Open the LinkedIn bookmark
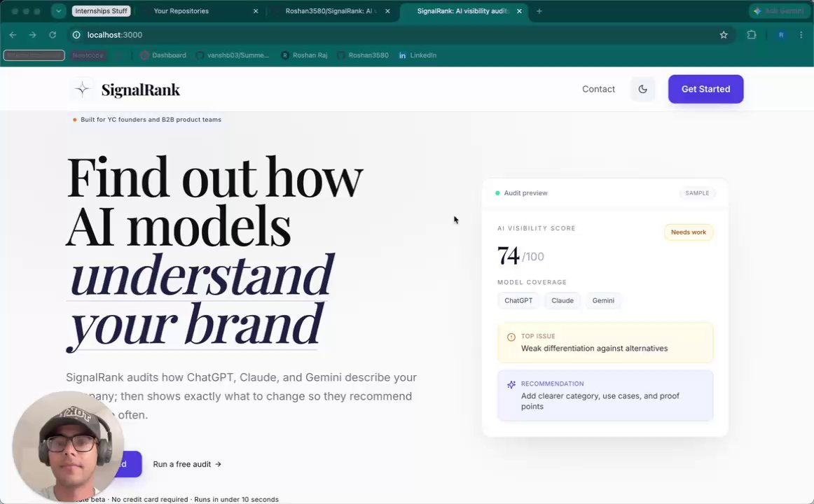 coord(418,55)
